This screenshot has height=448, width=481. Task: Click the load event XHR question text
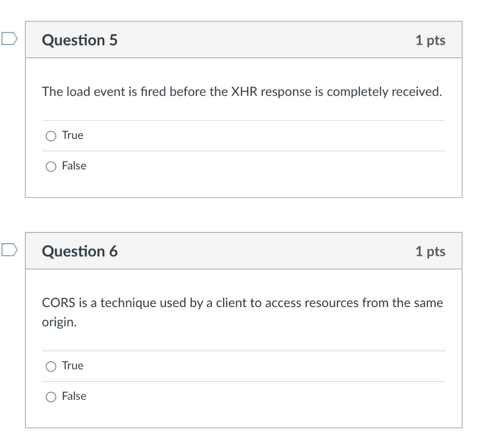(242, 92)
